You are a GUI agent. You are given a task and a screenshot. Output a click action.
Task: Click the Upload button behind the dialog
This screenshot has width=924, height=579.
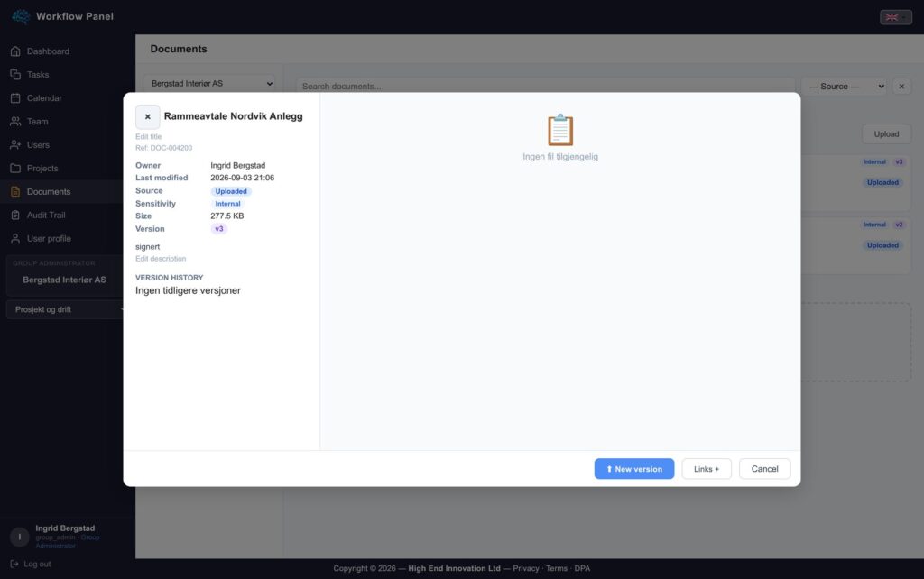(886, 134)
